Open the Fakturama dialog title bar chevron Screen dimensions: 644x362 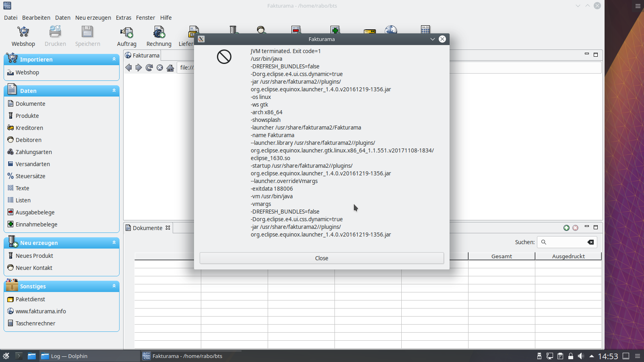pyautogui.click(x=433, y=39)
